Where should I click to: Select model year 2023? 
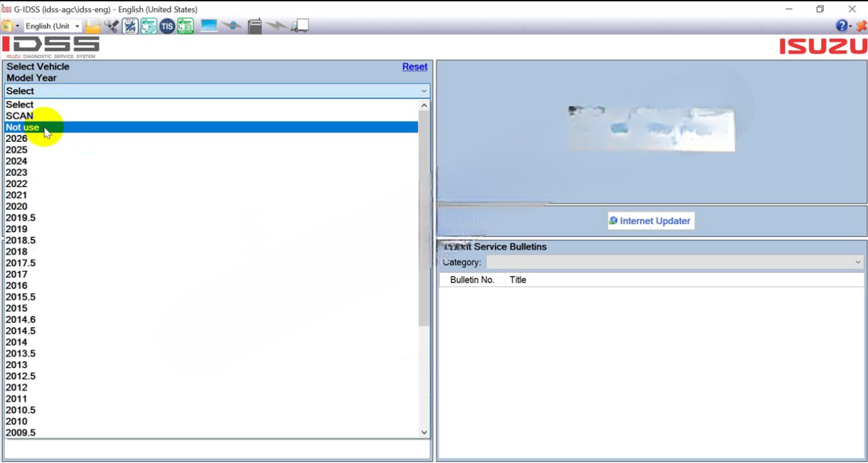211,173
